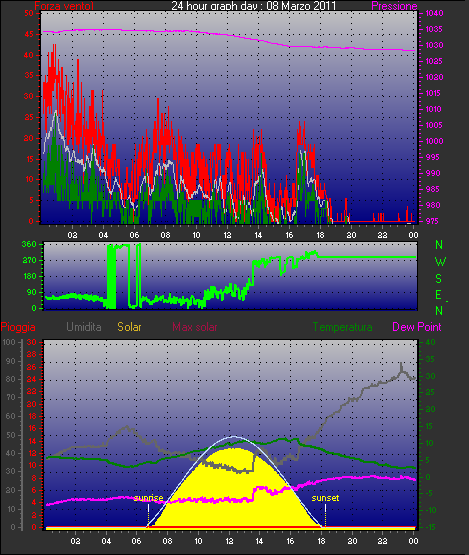This screenshot has width=469, height=555.
Task: Click the sunset marker label
Action: 325,498
